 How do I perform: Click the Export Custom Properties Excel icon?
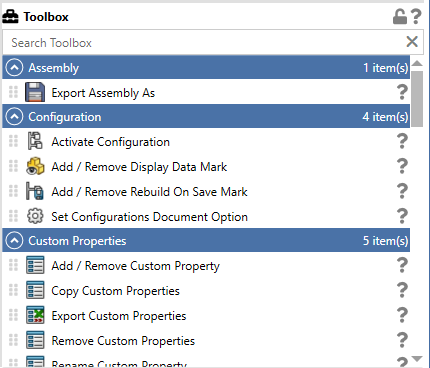click(x=35, y=315)
